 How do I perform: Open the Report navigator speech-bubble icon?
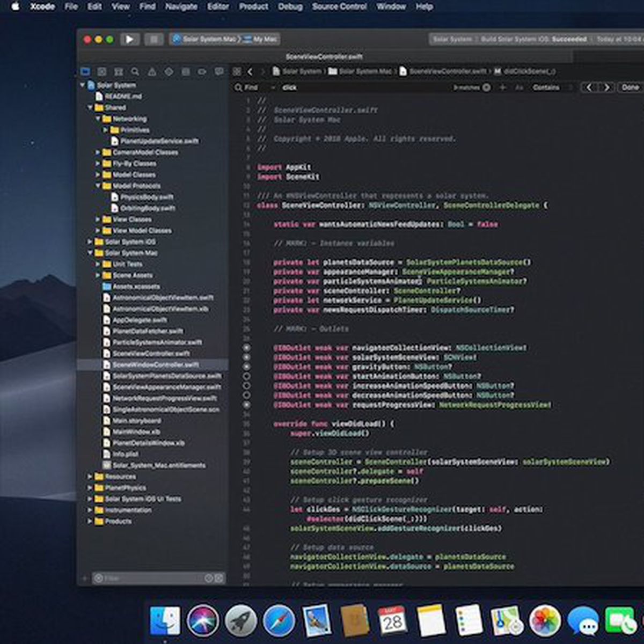(219, 71)
